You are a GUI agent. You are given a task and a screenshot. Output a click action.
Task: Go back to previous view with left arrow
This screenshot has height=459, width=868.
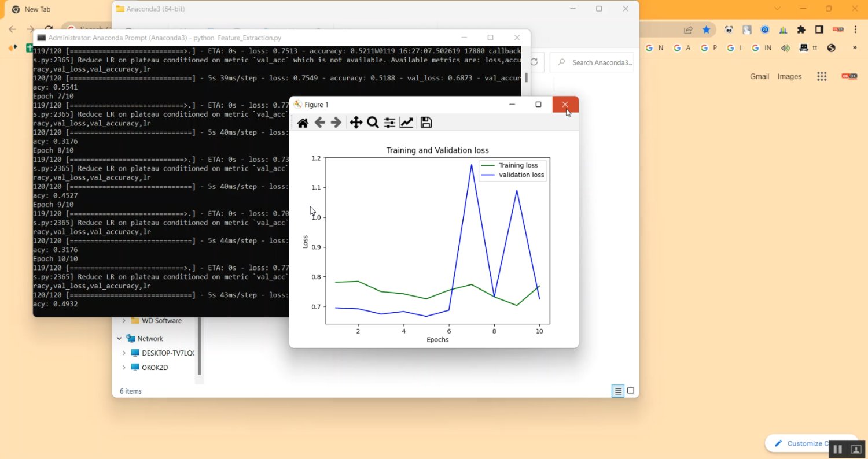(319, 123)
